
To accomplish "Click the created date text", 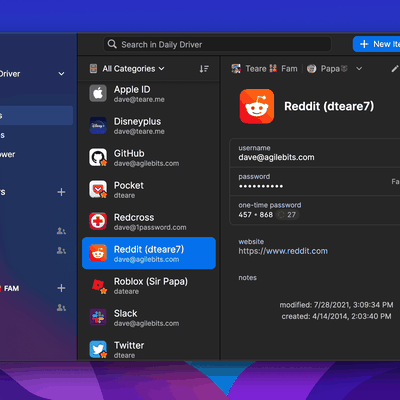I will pyautogui.click(x=336, y=316).
